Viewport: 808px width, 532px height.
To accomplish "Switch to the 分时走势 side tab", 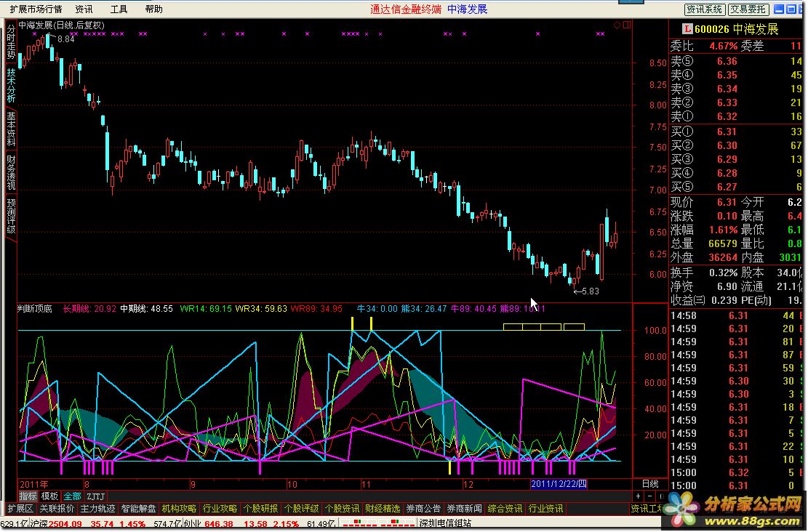I will click(x=12, y=42).
